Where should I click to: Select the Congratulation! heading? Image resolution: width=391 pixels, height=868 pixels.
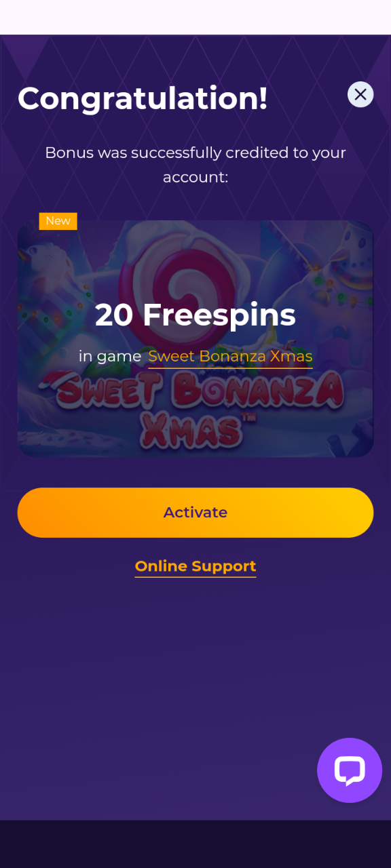click(x=143, y=98)
